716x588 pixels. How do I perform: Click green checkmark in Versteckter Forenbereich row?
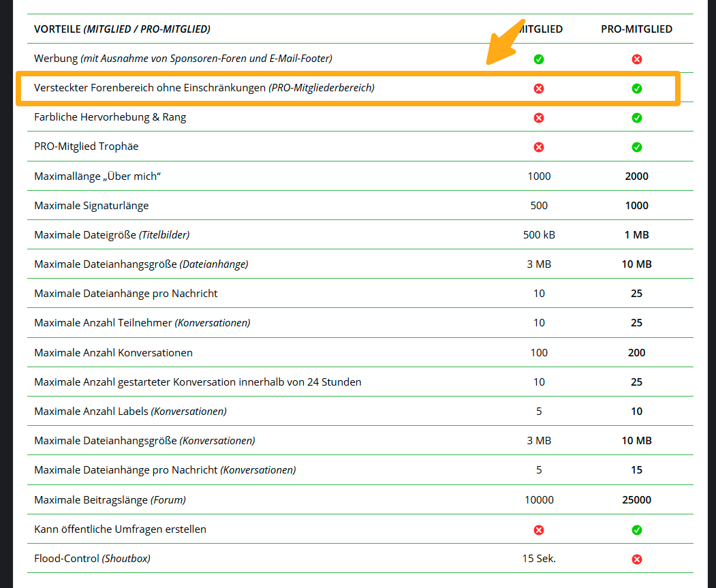637,89
